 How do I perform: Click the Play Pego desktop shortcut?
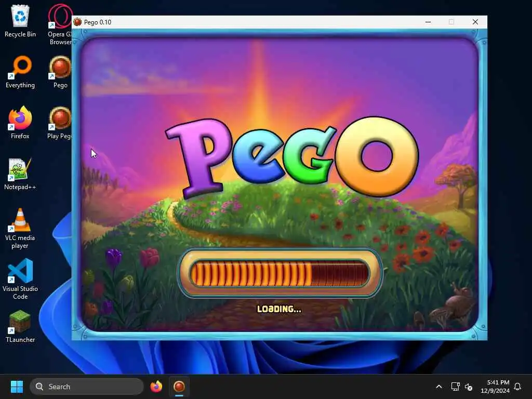tap(60, 123)
